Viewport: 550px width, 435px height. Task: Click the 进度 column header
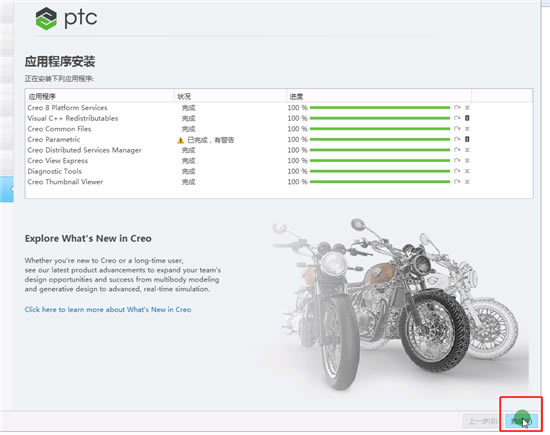click(x=379, y=96)
